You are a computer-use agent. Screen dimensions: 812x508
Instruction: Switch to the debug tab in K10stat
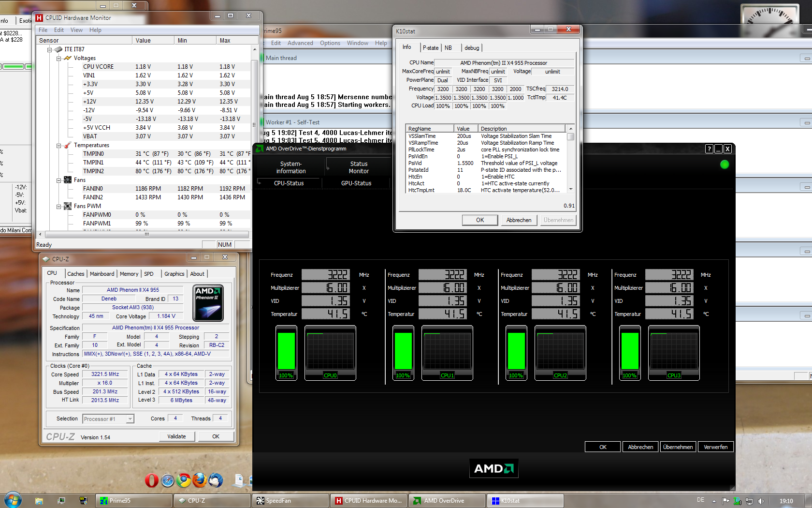coord(472,48)
